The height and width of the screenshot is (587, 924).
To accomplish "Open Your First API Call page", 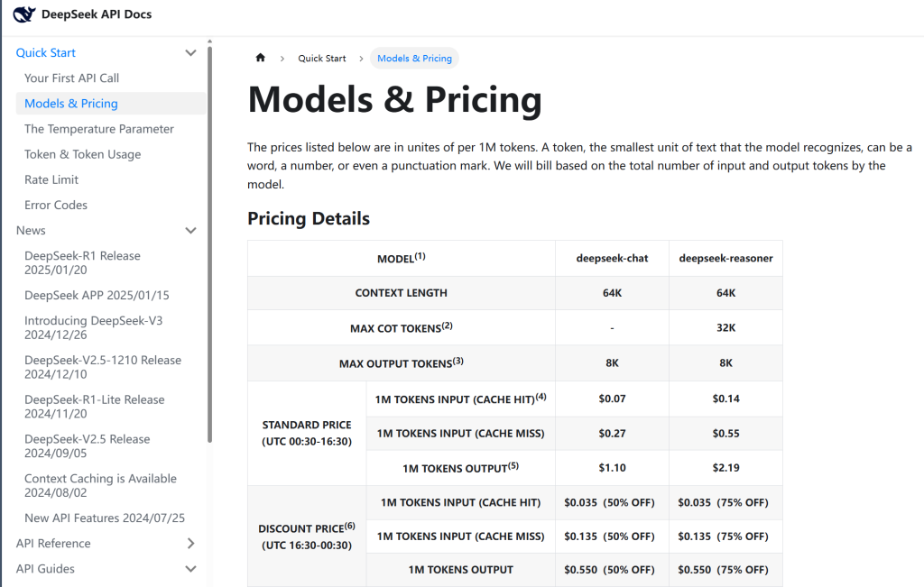I will [x=71, y=78].
